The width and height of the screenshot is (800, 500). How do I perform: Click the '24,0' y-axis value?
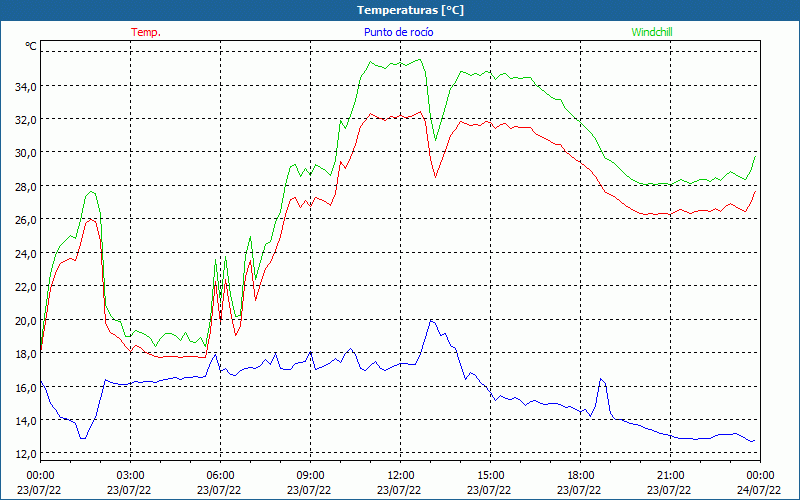click(26, 254)
